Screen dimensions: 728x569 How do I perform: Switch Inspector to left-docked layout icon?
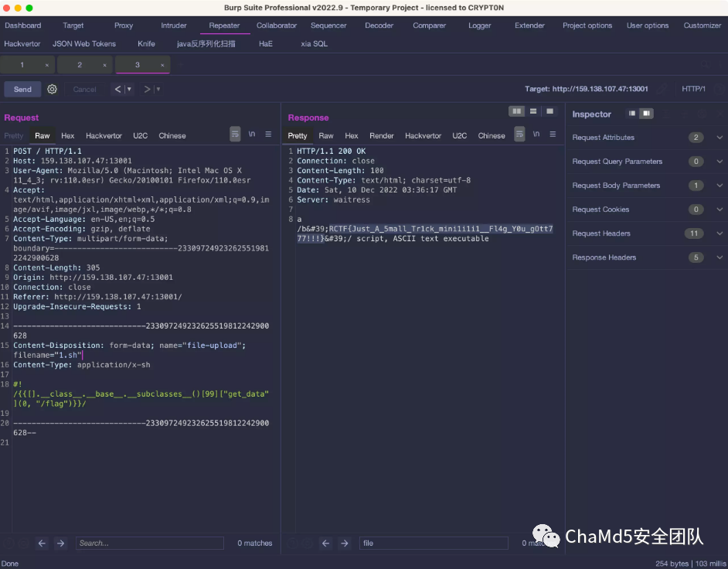point(632,114)
